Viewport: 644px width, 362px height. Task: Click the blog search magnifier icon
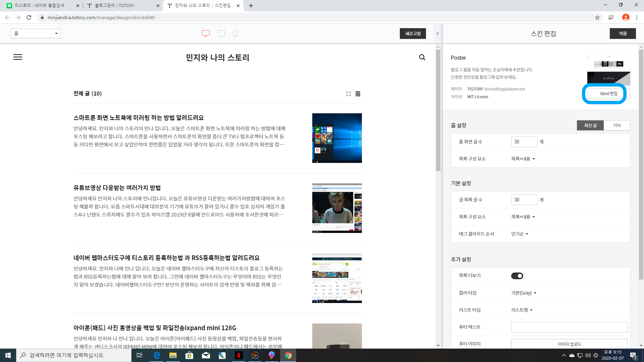click(422, 57)
